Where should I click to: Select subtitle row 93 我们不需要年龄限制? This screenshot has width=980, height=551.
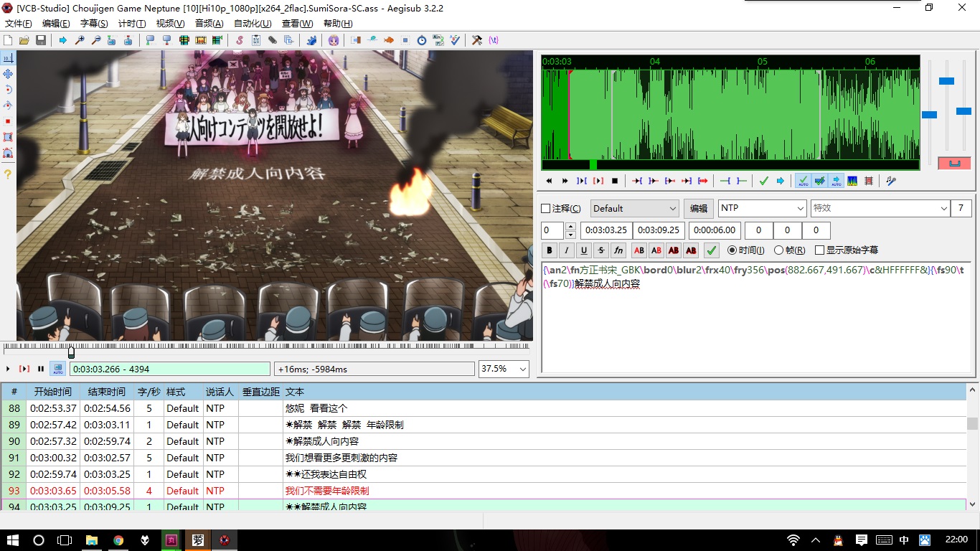(x=484, y=491)
